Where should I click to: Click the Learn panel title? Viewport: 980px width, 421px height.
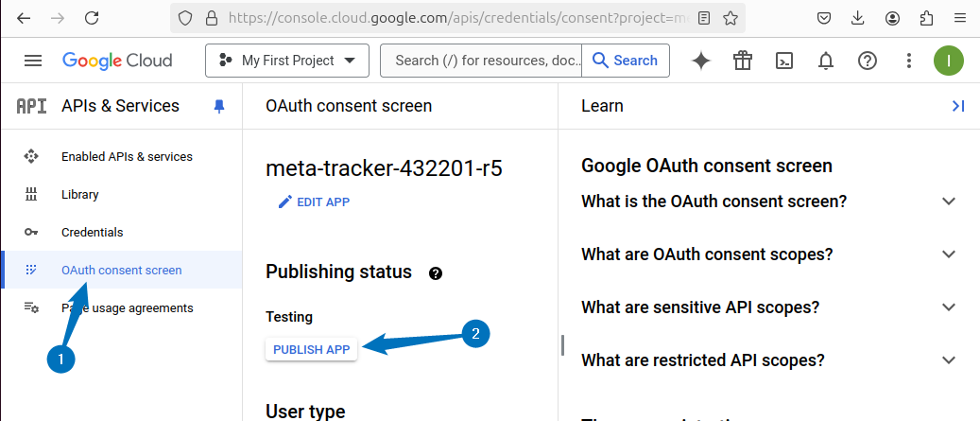point(602,106)
